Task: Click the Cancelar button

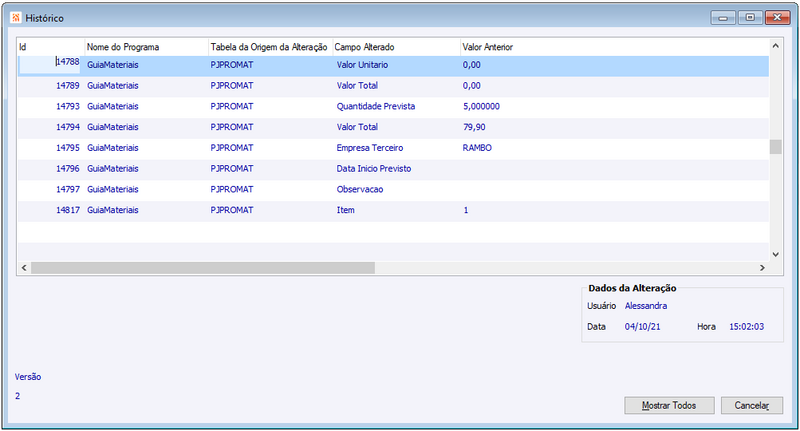Action: pos(752,405)
